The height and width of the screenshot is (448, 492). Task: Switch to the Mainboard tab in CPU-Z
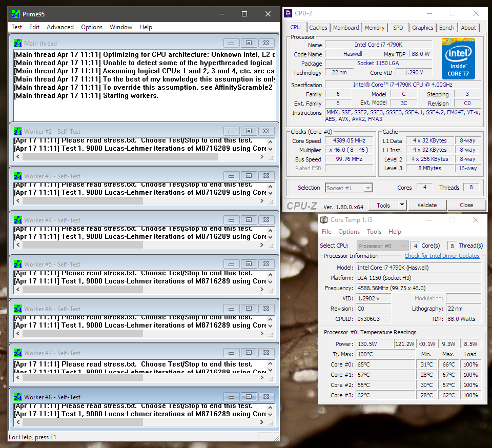click(346, 28)
